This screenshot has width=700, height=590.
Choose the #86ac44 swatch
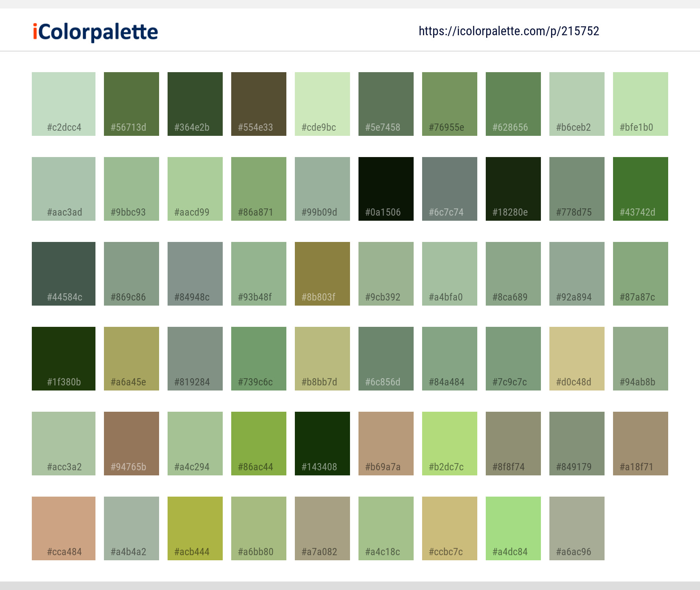(259, 444)
